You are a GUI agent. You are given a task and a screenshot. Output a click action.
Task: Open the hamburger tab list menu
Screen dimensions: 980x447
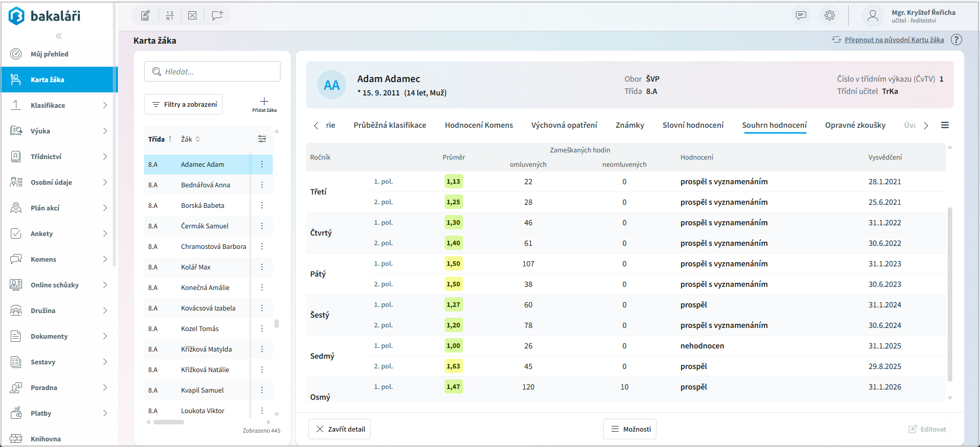945,125
